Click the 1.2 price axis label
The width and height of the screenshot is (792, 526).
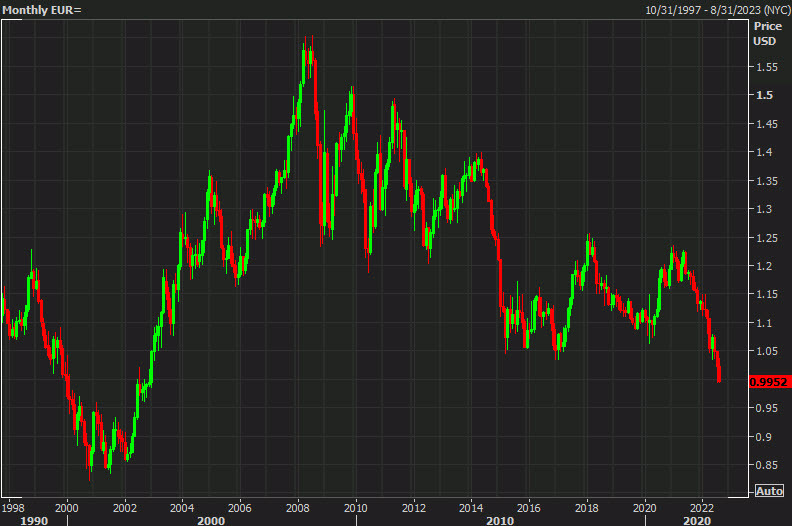point(764,266)
